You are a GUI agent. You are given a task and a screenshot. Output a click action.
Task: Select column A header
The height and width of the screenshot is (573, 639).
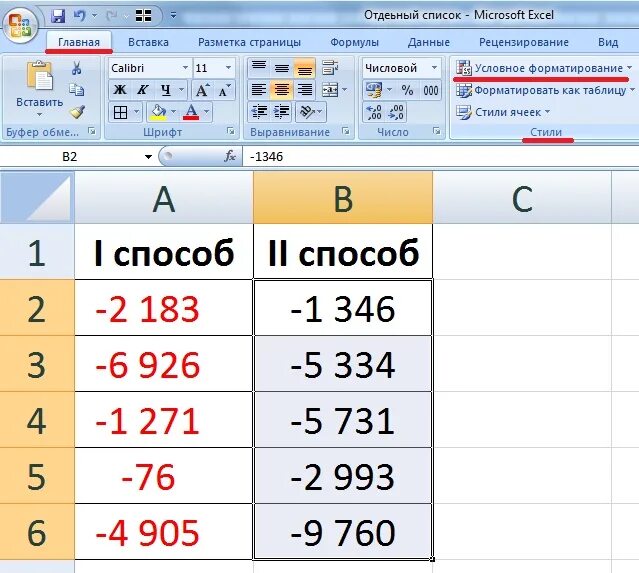click(x=164, y=199)
